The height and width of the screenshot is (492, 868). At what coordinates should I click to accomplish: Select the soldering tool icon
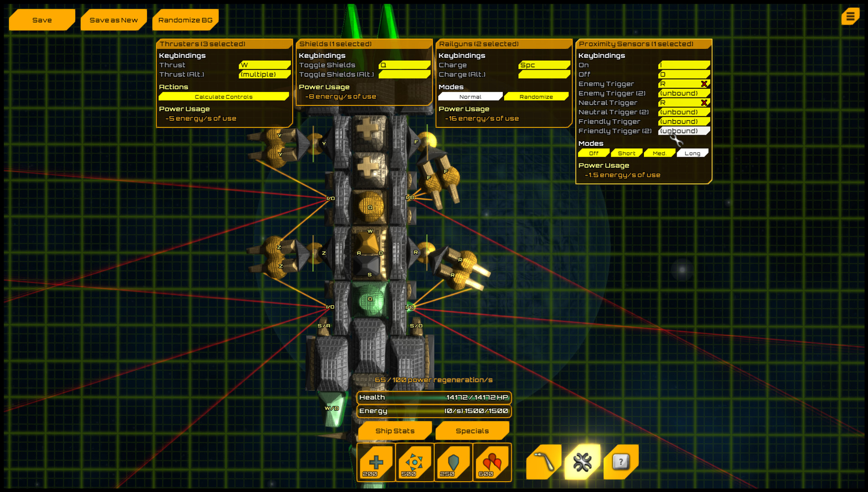pos(543,462)
